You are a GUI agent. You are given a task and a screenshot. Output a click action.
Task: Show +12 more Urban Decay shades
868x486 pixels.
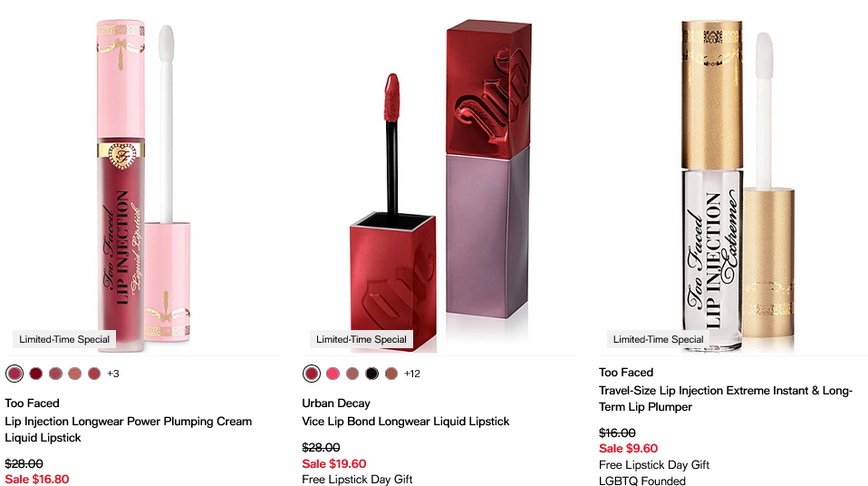(x=412, y=374)
